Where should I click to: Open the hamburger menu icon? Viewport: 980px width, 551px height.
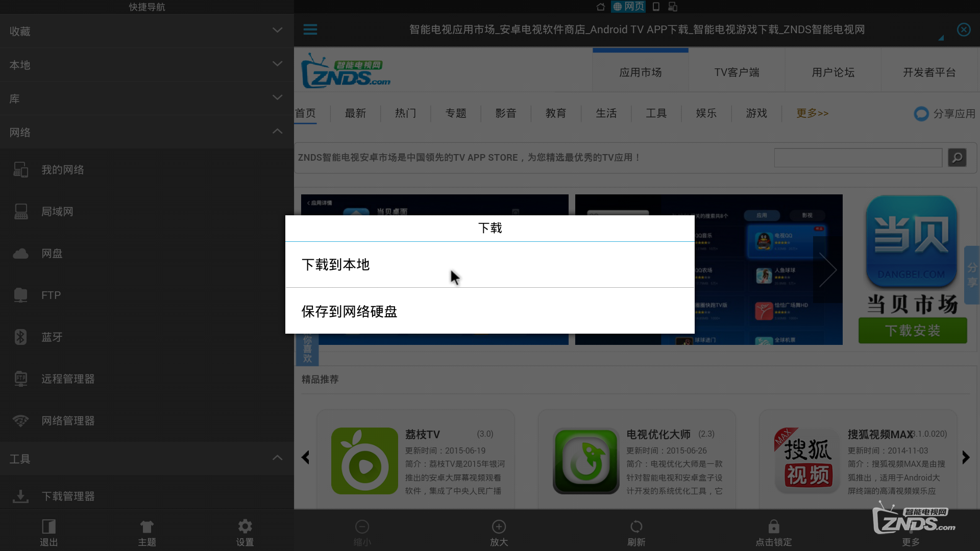[310, 29]
